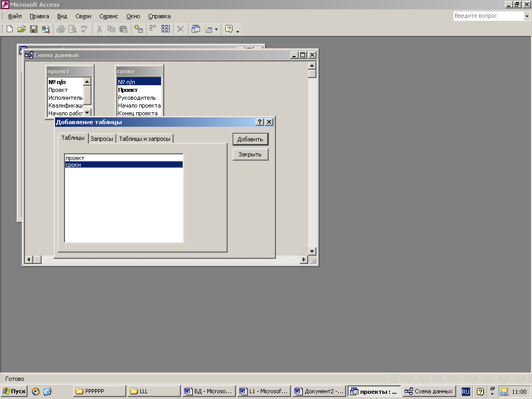Open the Справка menu
This screenshot has height=399, width=532.
tap(159, 16)
